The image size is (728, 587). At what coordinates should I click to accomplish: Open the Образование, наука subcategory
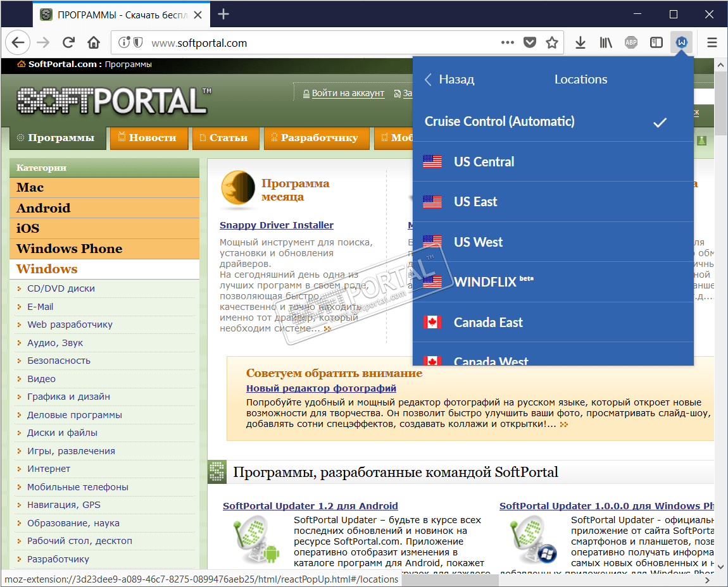click(x=73, y=523)
